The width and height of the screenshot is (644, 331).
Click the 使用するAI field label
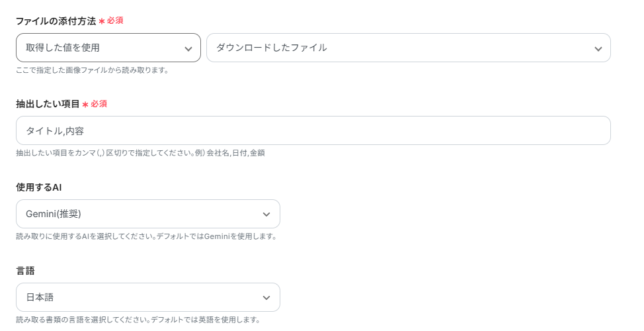point(38,187)
